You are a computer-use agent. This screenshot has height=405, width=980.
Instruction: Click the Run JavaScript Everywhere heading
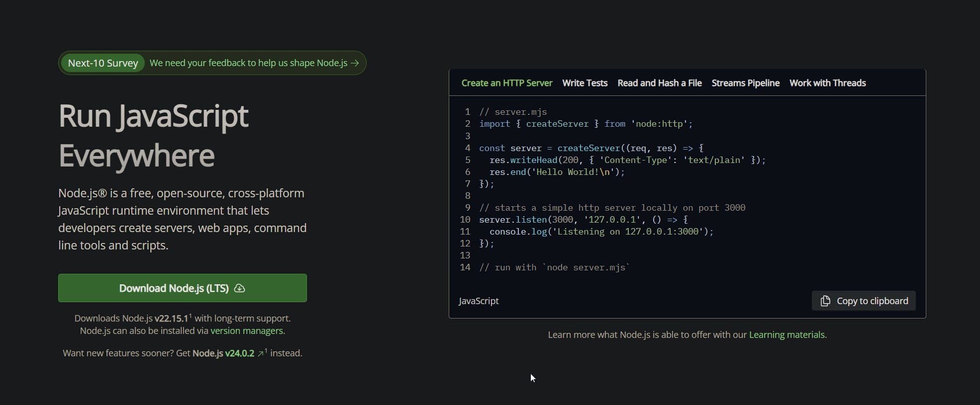click(153, 135)
